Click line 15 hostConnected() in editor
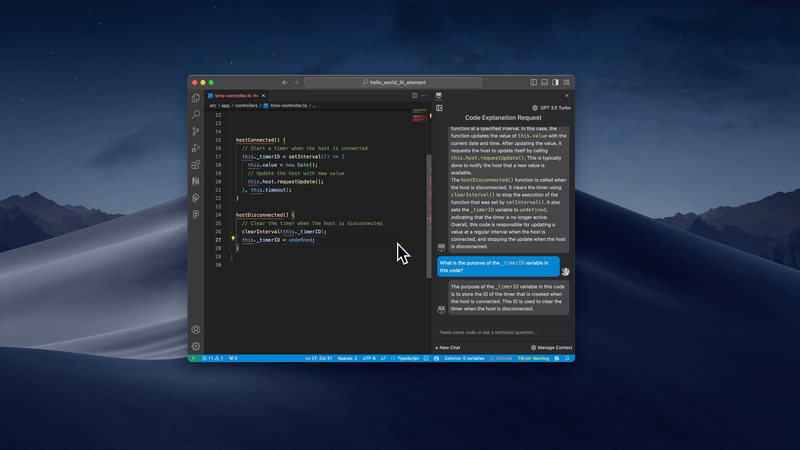This screenshot has width=800, height=450. tap(260, 140)
